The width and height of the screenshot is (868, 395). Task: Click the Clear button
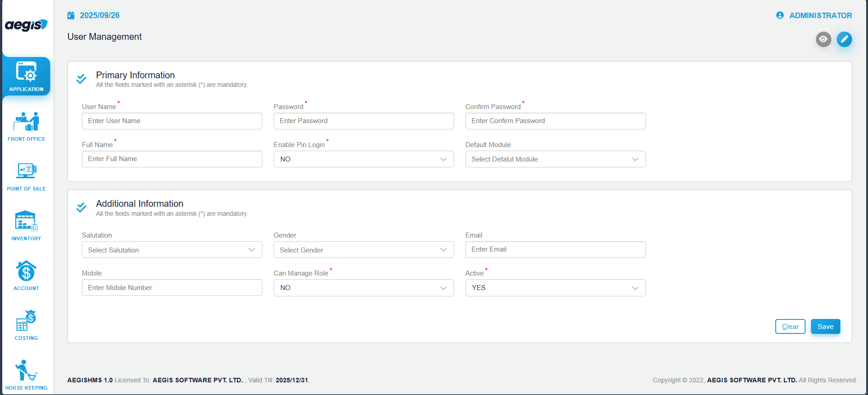point(790,327)
